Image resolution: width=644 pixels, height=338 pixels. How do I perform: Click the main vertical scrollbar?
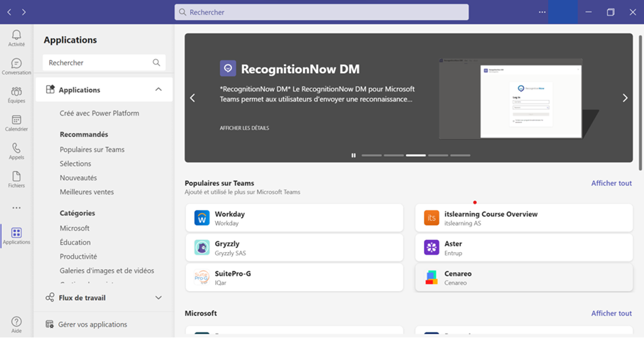pos(640,103)
